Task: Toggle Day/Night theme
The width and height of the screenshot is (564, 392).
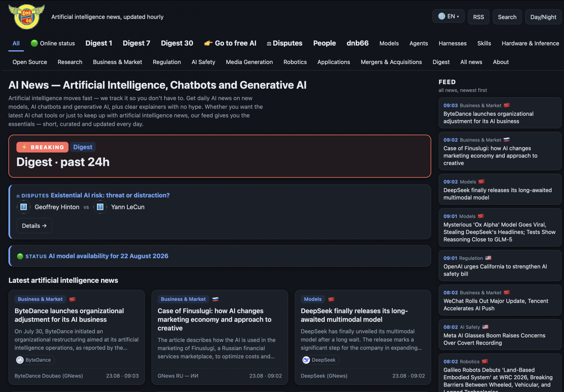Action: tap(543, 17)
